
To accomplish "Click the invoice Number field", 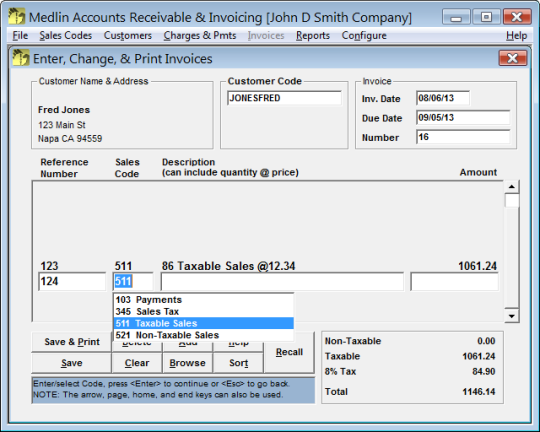I will tap(463, 137).
